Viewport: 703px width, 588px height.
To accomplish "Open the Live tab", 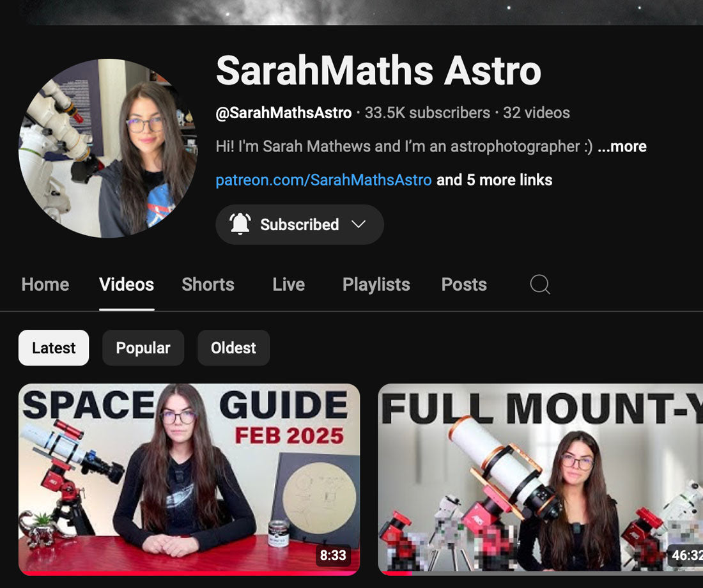I will [x=288, y=284].
